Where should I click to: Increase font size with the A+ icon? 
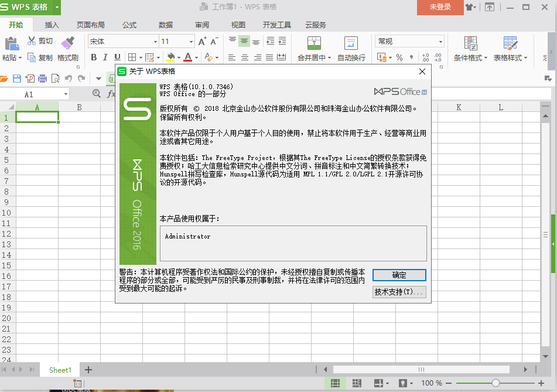click(x=202, y=41)
